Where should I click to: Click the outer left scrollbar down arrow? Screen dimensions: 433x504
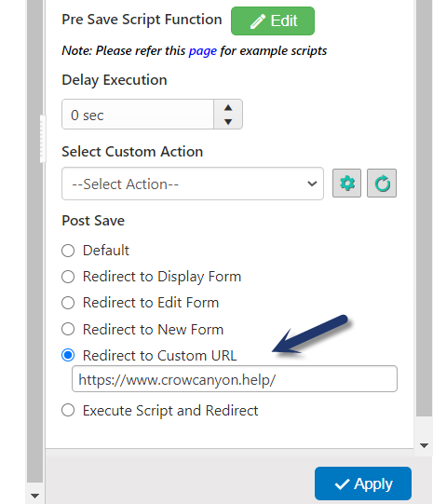tap(34, 496)
